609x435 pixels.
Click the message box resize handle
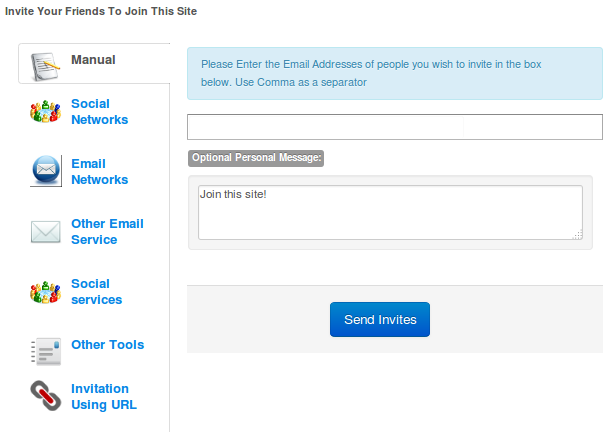(x=577, y=235)
